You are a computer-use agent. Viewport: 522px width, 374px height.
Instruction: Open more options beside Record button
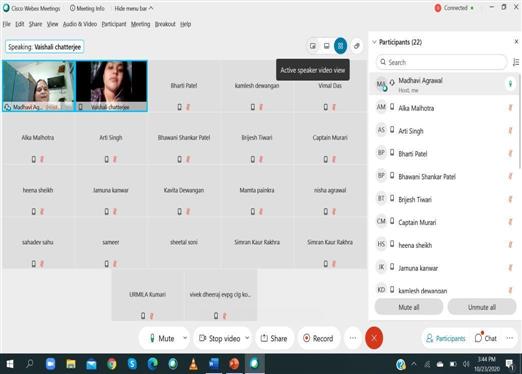[353, 338]
